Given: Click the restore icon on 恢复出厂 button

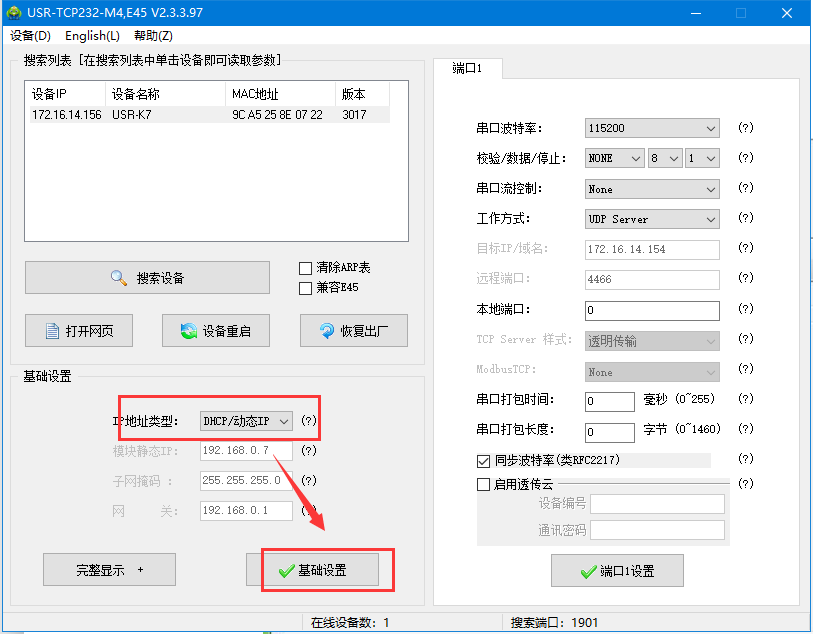Looking at the screenshot, I should pyautogui.click(x=326, y=331).
